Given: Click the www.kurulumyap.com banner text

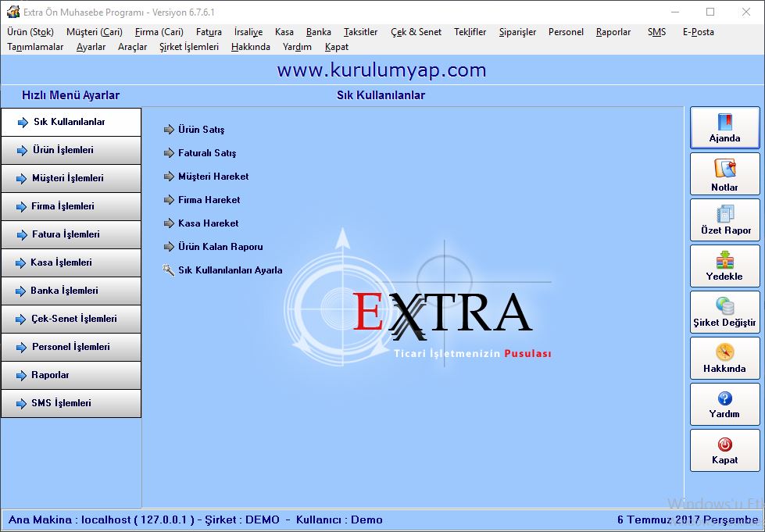Looking at the screenshot, I should 381,70.
